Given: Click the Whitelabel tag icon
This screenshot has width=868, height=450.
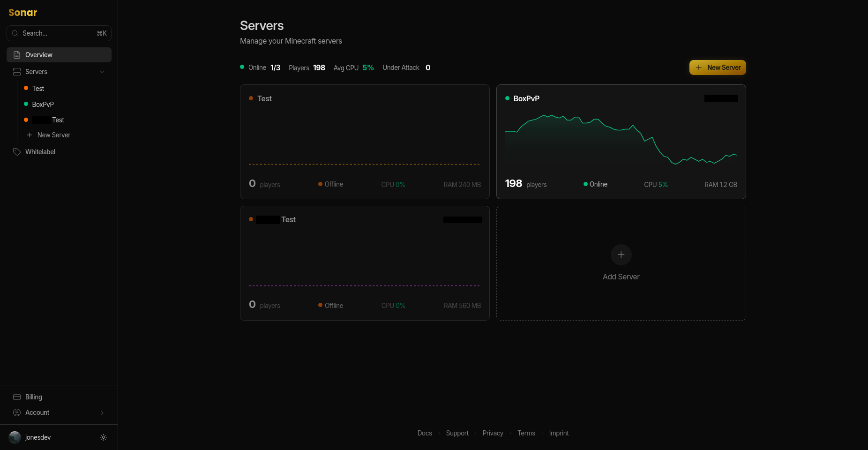Looking at the screenshot, I should coord(17,152).
